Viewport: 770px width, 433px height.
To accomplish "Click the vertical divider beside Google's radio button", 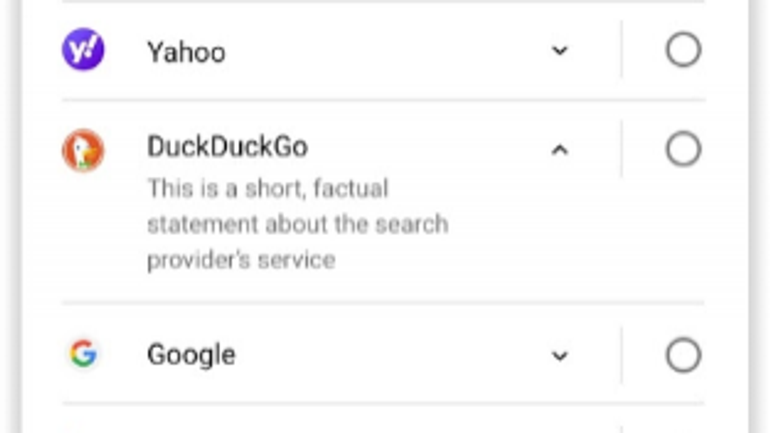I will (x=622, y=355).
